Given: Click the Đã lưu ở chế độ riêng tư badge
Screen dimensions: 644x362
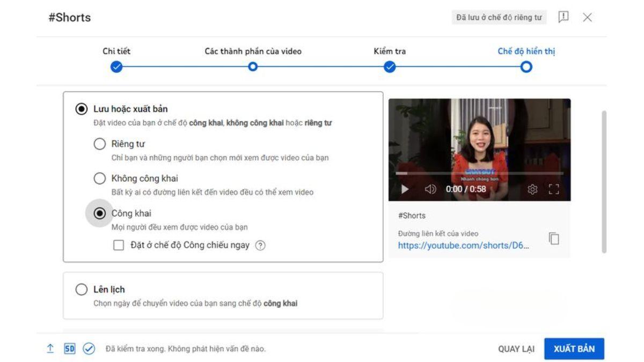Looking at the screenshot, I should click(499, 18).
